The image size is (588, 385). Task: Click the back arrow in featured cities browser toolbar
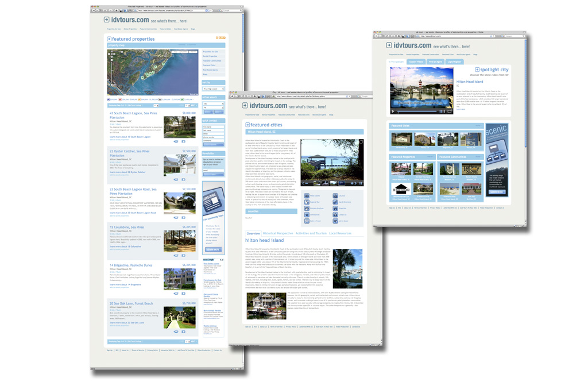tap(233, 97)
